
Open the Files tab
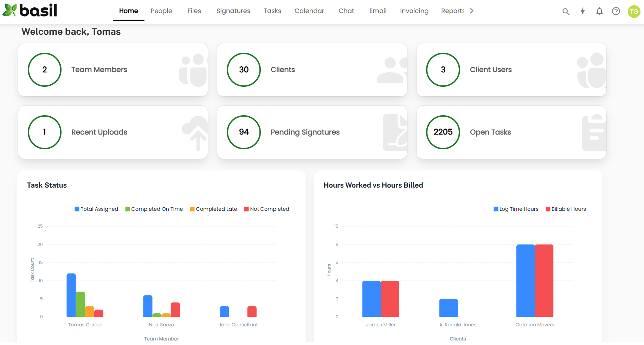click(x=194, y=11)
